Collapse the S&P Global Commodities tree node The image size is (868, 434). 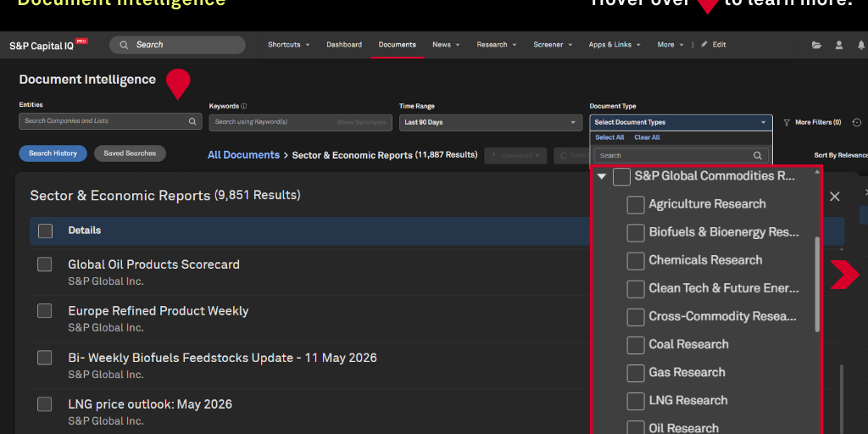click(602, 176)
